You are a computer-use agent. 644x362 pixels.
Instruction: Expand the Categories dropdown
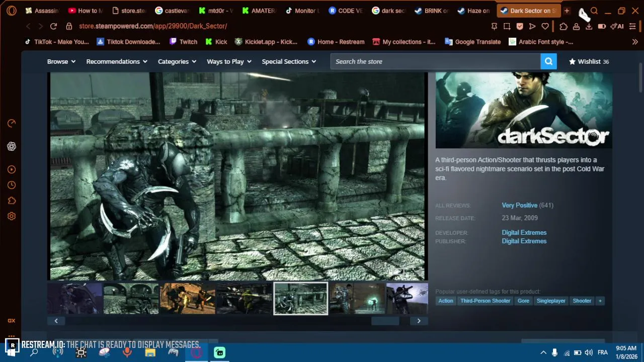click(177, 61)
